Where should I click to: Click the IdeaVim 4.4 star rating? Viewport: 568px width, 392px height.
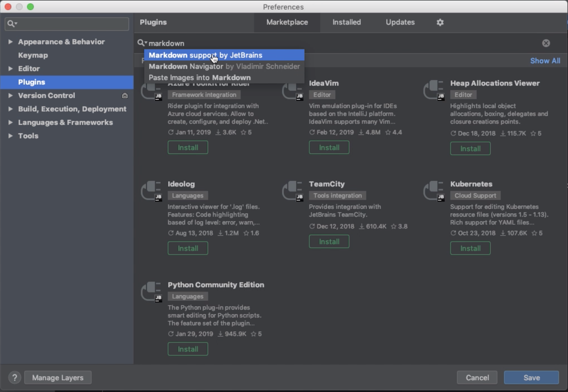[394, 133]
